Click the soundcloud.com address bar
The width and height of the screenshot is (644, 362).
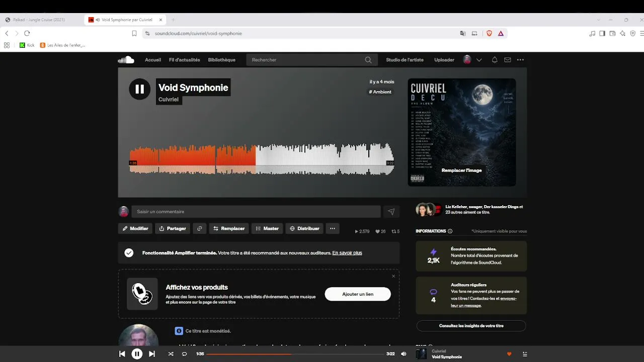coord(302,33)
